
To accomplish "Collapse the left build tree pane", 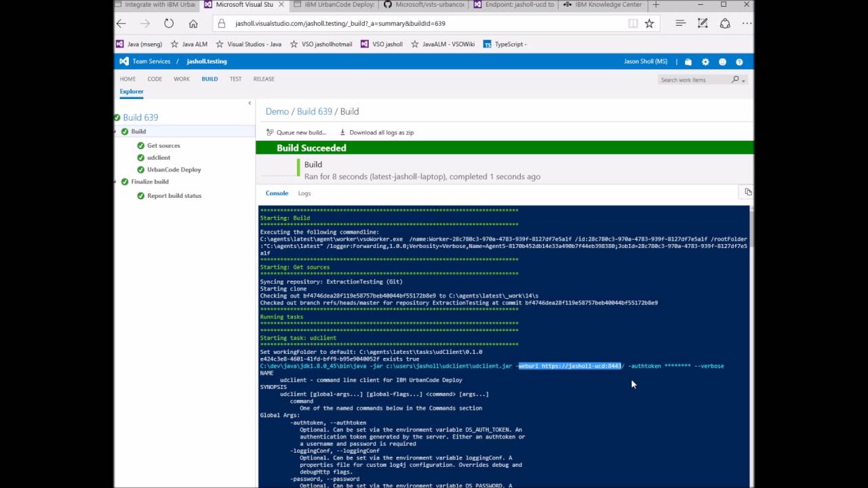I will coord(250,103).
